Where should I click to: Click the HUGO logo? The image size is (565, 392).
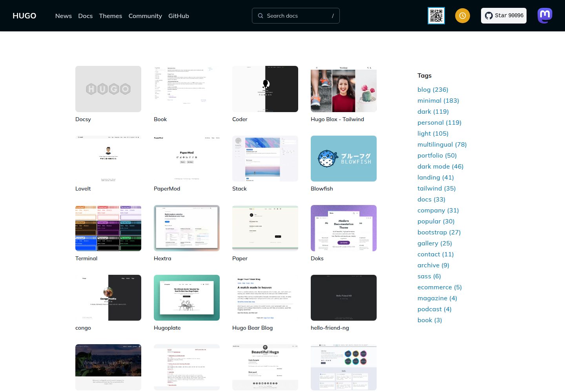point(24,16)
